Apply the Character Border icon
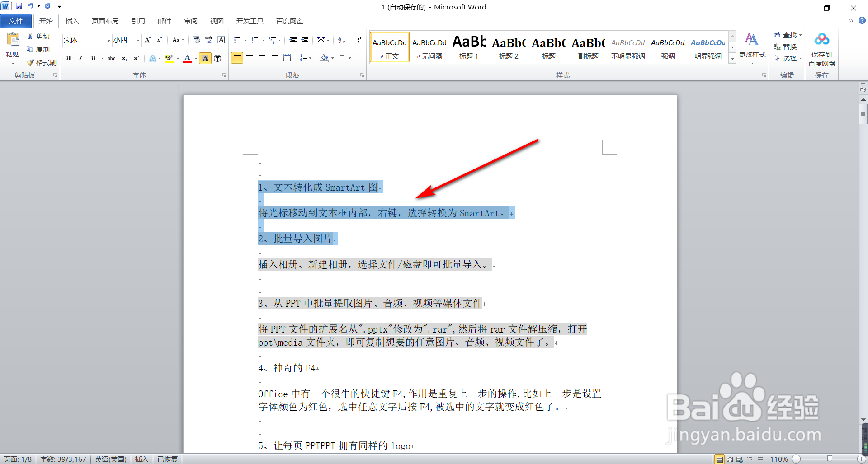The width and height of the screenshot is (868, 464). (x=222, y=40)
